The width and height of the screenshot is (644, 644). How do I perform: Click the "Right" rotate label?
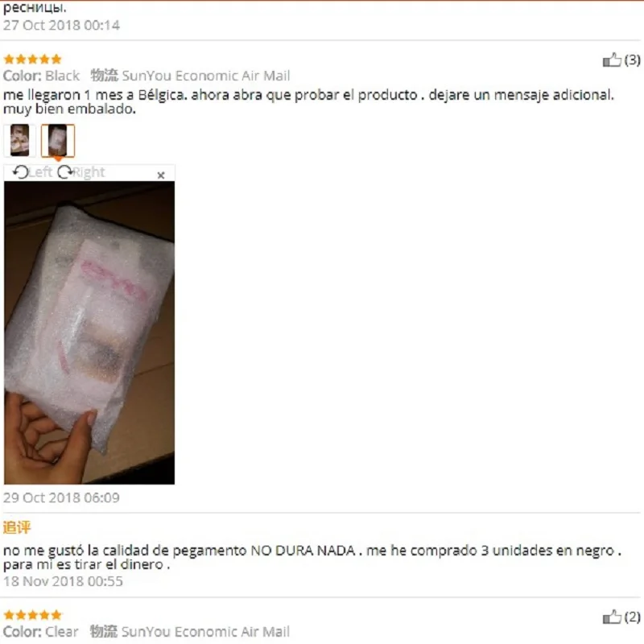89,172
